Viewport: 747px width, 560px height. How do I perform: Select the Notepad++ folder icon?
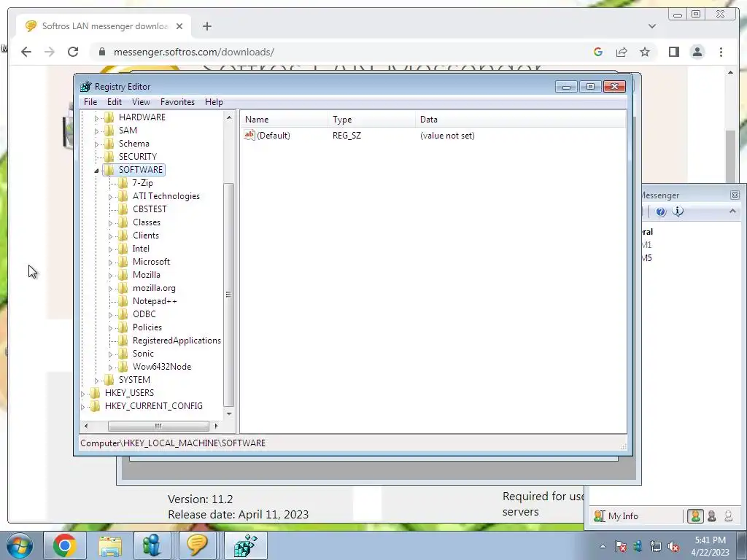(123, 301)
